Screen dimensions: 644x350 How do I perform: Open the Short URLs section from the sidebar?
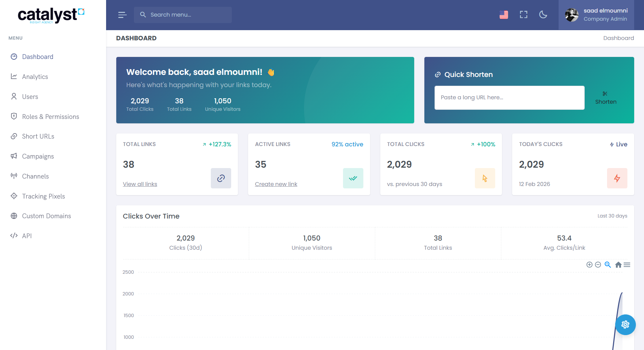point(38,136)
